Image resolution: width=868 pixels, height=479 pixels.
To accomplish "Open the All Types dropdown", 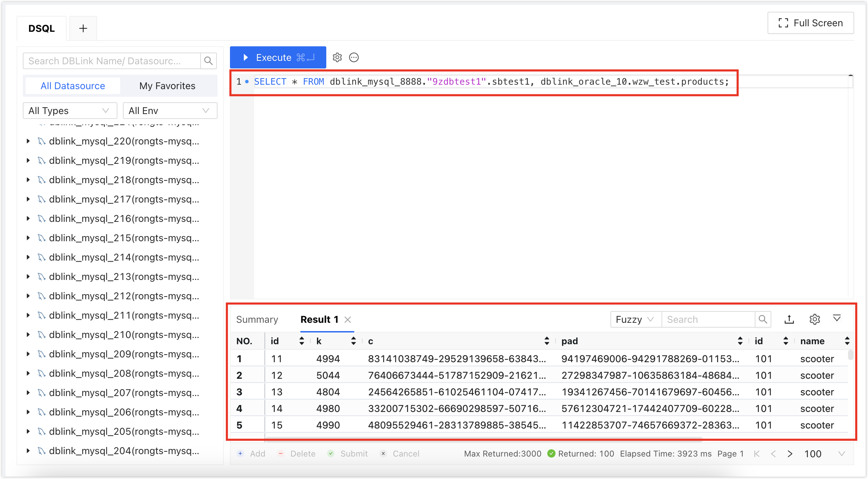I will (x=70, y=111).
